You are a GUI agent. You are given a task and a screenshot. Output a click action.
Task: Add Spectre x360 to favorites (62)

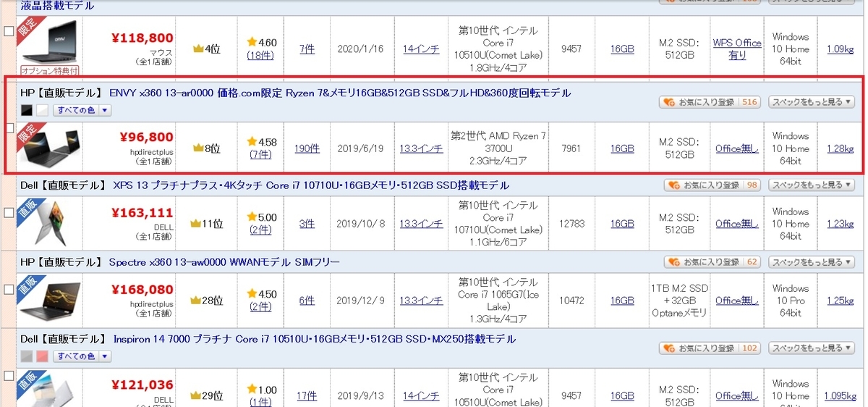712,262
